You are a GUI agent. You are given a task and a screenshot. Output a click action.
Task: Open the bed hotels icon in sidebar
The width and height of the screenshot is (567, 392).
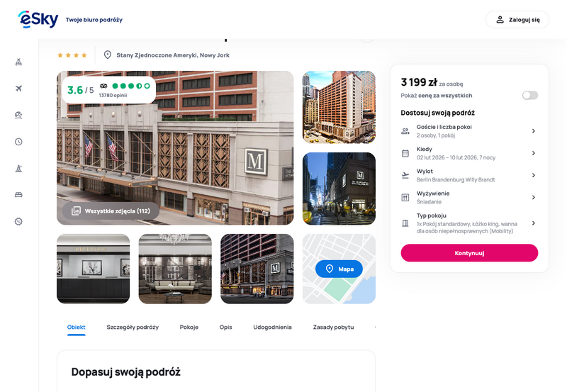(18, 195)
